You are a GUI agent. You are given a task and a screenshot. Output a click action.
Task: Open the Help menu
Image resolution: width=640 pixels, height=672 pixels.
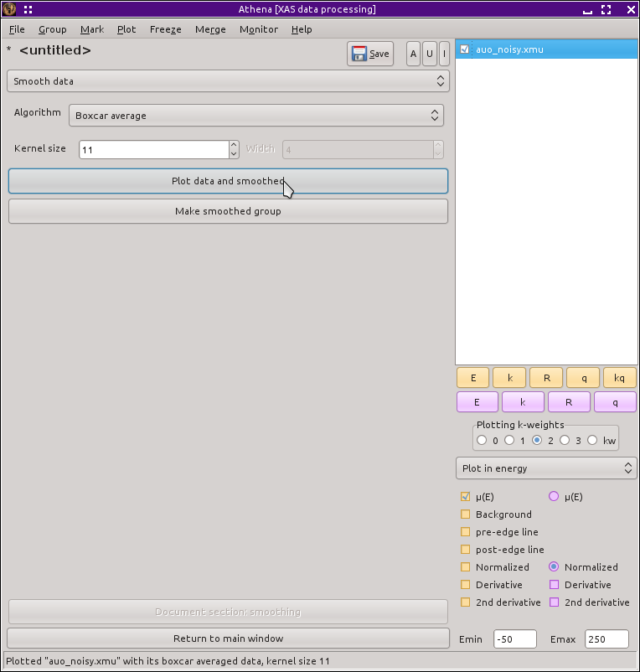(302, 29)
